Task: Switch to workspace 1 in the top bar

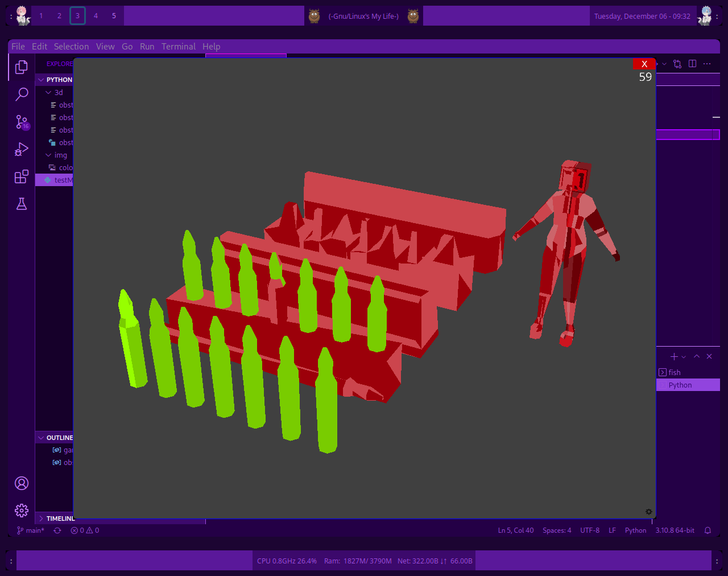Action: pyautogui.click(x=41, y=15)
